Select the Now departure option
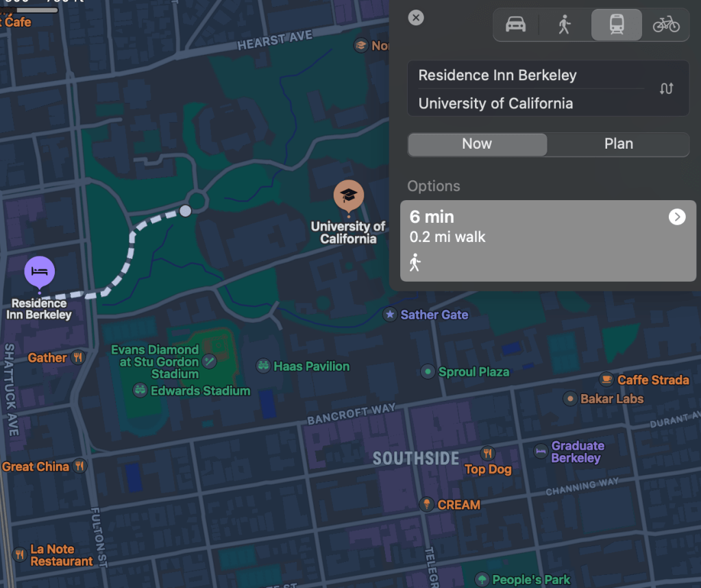The width and height of the screenshot is (701, 588). tap(477, 144)
